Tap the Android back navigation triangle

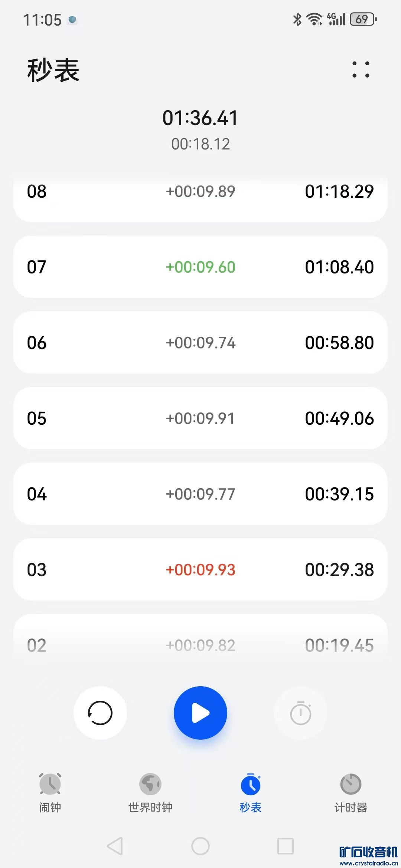[115, 846]
